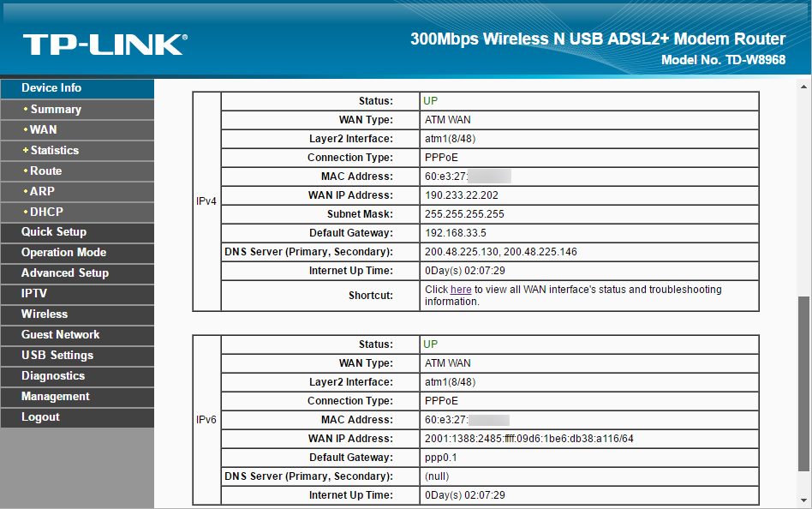This screenshot has height=509, width=812.
Task: Click the scrollbar up arrow
Action: click(x=803, y=87)
